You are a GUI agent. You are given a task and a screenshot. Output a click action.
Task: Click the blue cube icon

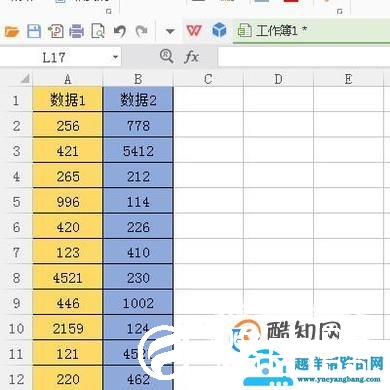click(x=219, y=30)
